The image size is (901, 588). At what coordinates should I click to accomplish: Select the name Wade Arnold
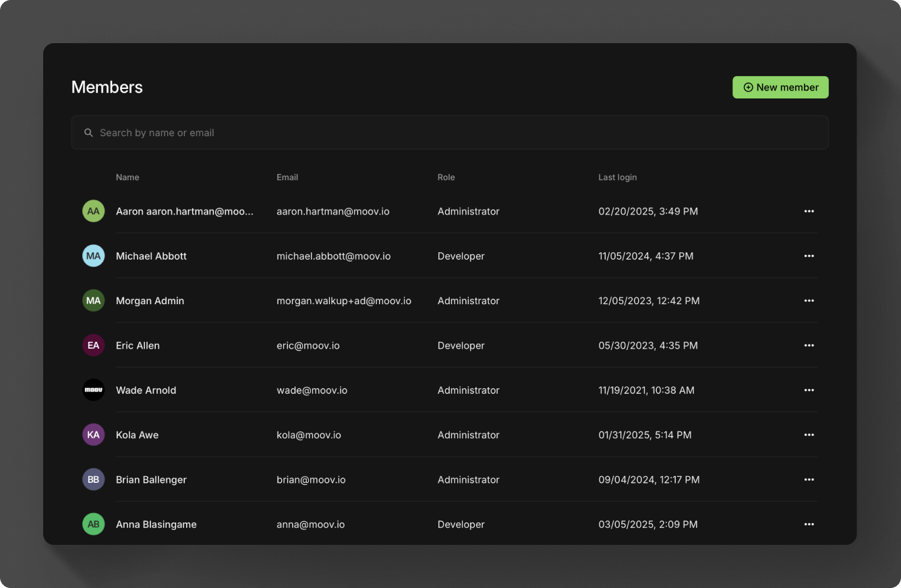pyautogui.click(x=146, y=390)
